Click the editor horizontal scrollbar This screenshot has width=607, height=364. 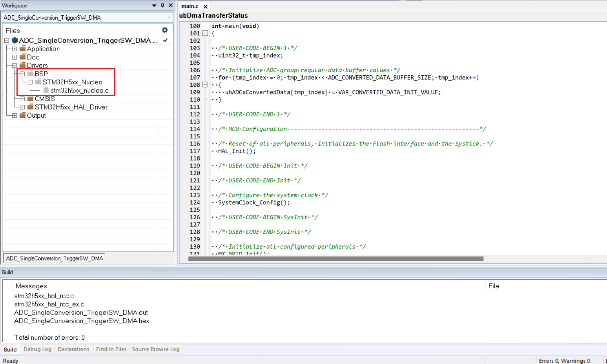click(335, 259)
